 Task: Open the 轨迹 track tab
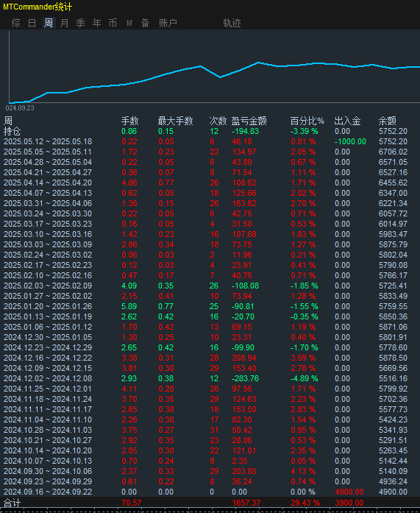coord(232,23)
